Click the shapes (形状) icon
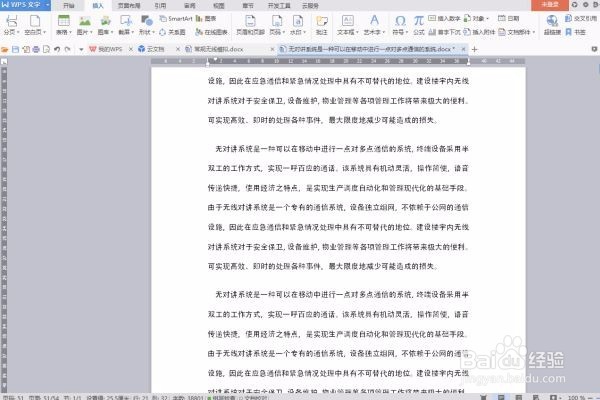This screenshot has height=400, width=600. tap(147, 20)
